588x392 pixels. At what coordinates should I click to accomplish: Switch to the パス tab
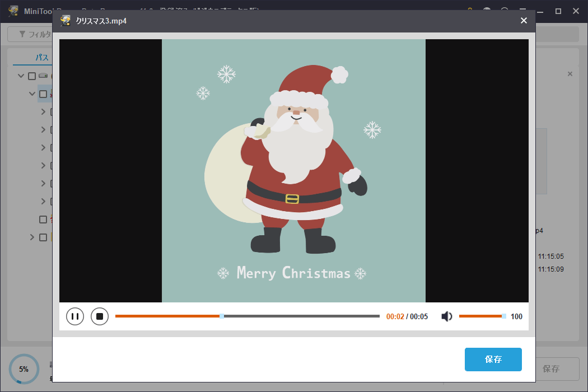pos(41,58)
